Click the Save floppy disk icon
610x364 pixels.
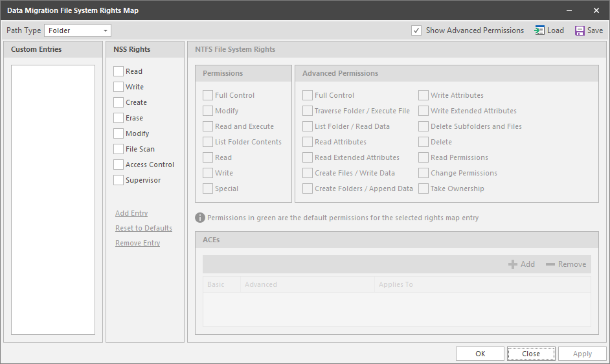click(580, 30)
